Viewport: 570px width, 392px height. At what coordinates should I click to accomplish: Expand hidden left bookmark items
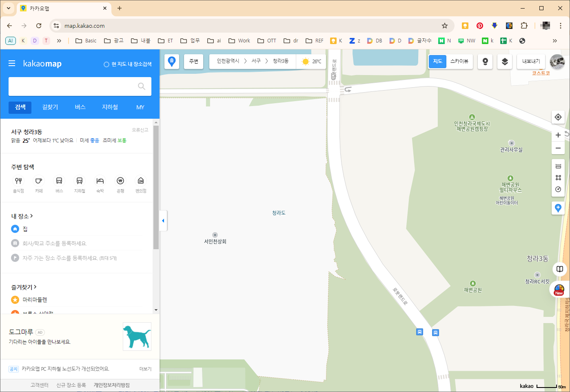coord(59,41)
